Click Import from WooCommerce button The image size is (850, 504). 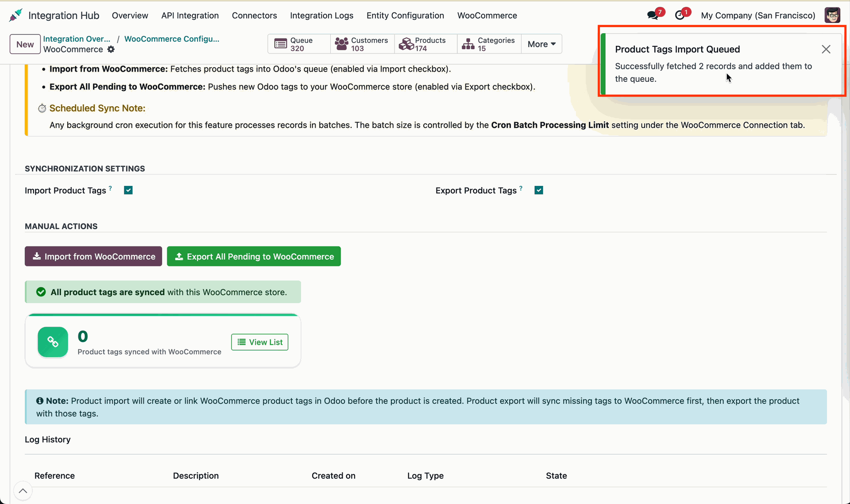pyautogui.click(x=93, y=256)
